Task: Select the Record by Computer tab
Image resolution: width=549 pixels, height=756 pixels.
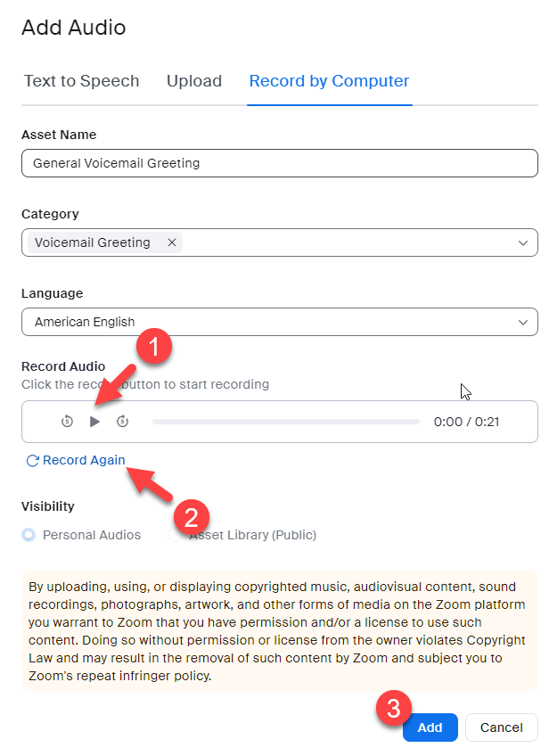Action: [x=329, y=81]
